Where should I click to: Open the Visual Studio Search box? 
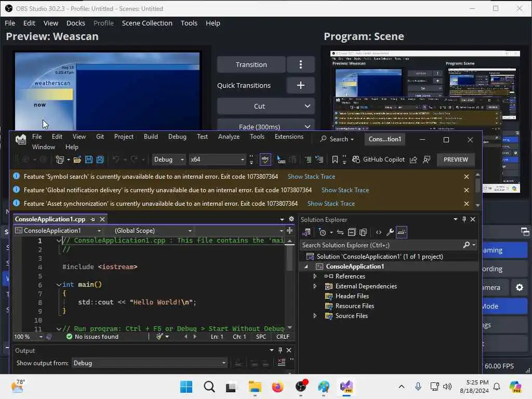tap(337, 139)
